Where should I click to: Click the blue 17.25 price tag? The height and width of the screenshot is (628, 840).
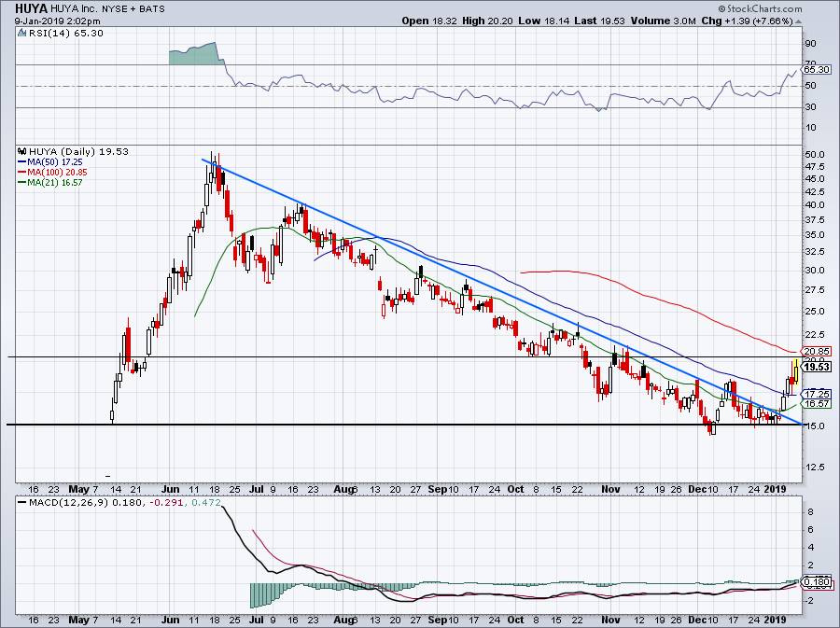pyautogui.click(x=816, y=394)
